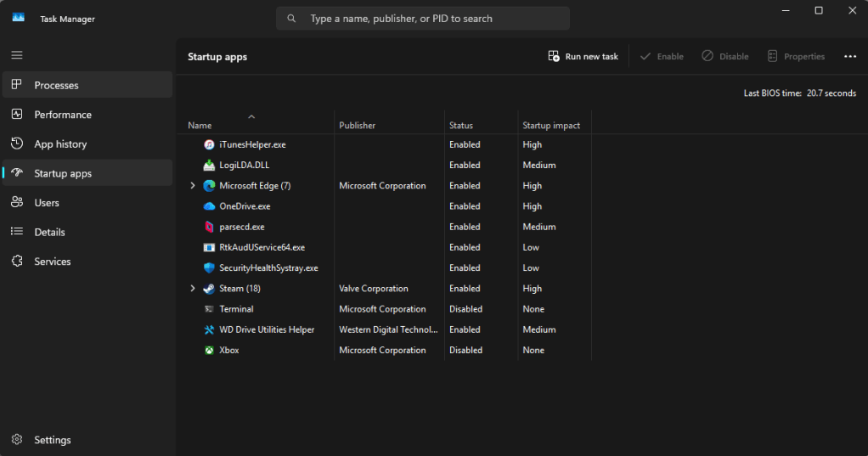Click the Steam app icon
The height and width of the screenshot is (456, 868).
[209, 289]
